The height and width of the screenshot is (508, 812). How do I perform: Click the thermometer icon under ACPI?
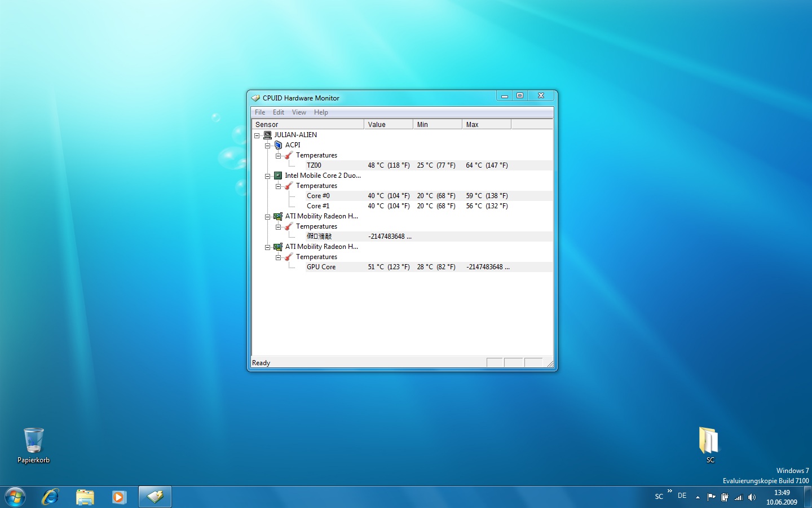point(289,155)
